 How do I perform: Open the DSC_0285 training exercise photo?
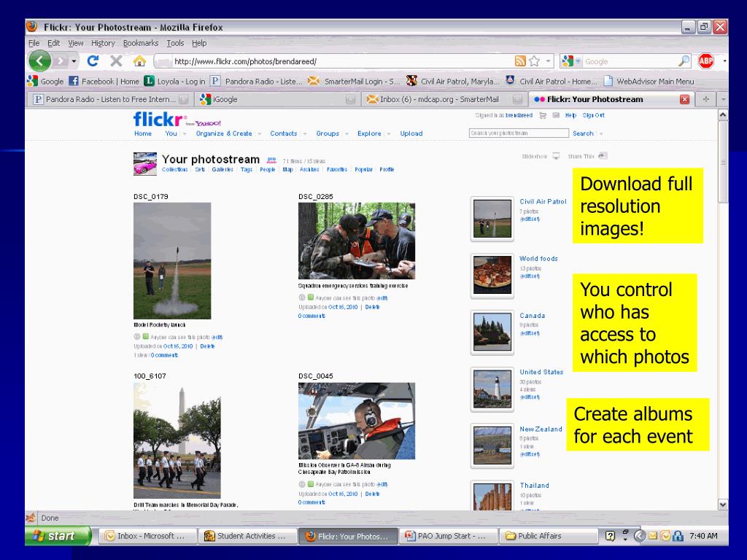356,241
